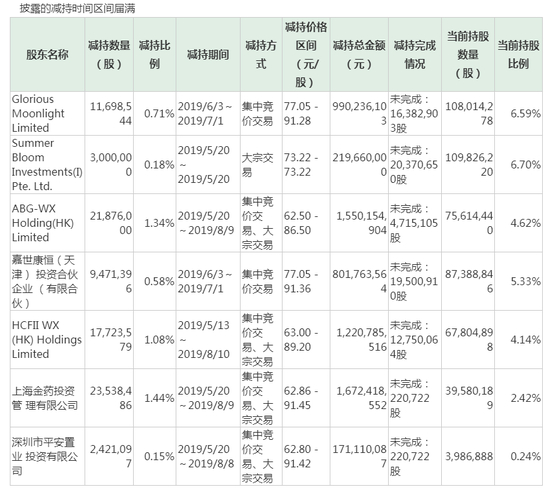Click the 减持比例 header cell
The image size is (550, 489).
click(155, 55)
